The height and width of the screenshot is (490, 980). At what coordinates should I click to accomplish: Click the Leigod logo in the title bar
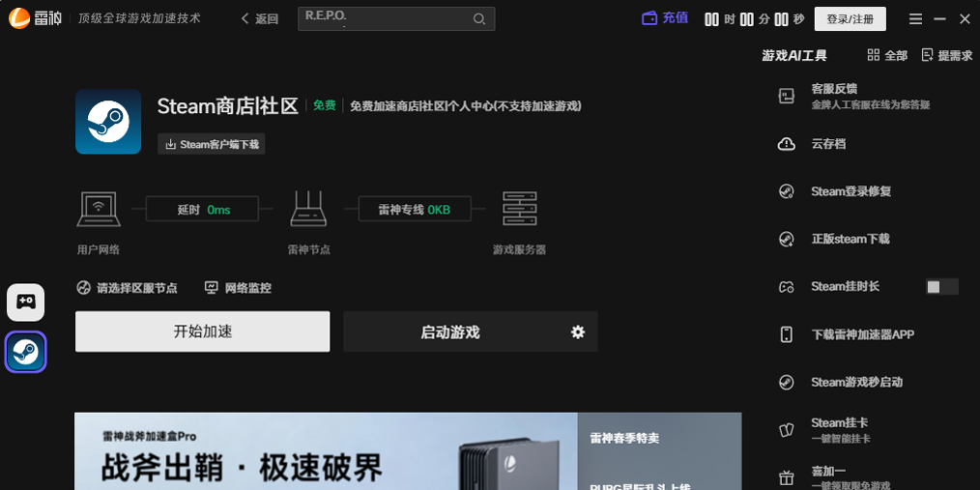coord(35,18)
